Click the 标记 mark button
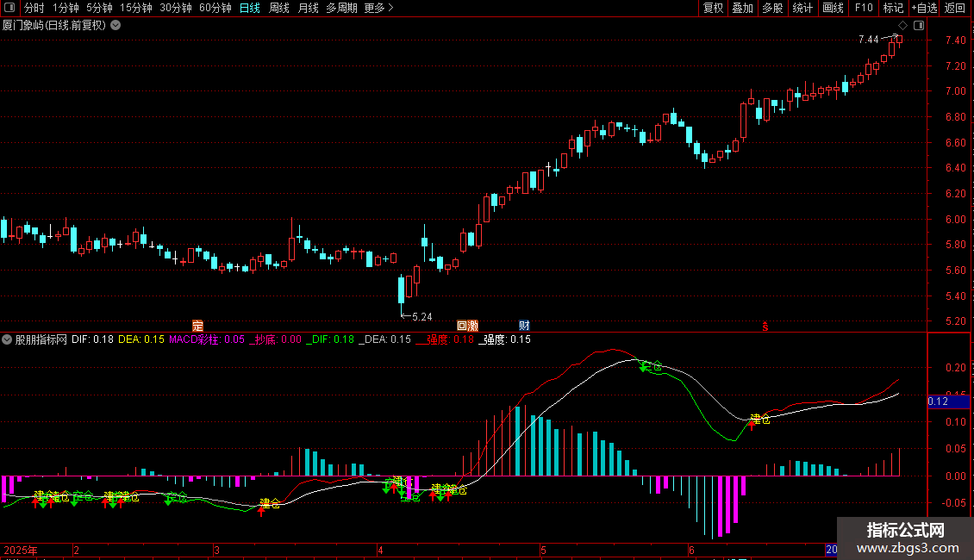Image resolution: width=974 pixels, height=560 pixels. coord(893,8)
